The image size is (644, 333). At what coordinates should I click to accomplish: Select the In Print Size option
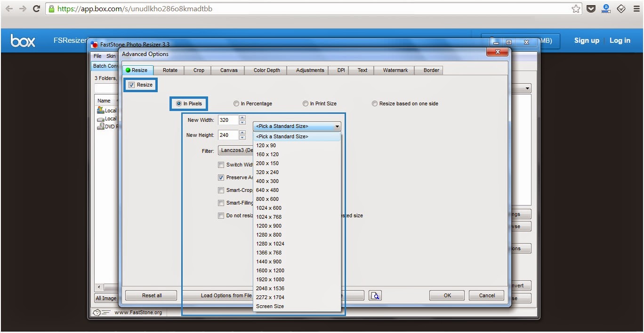click(x=306, y=104)
